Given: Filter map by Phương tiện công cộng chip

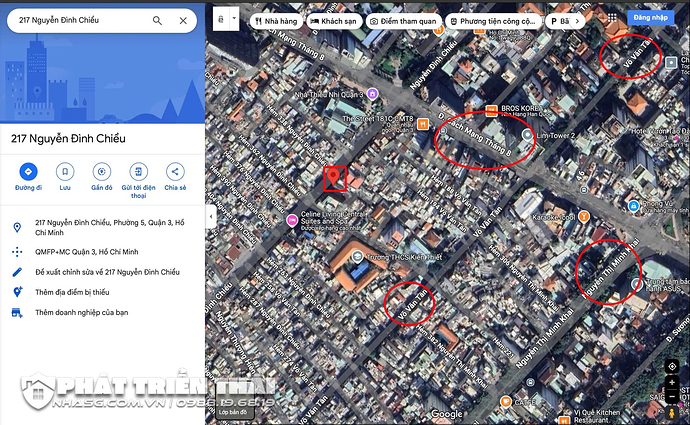Looking at the screenshot, I should coord(493,21).
